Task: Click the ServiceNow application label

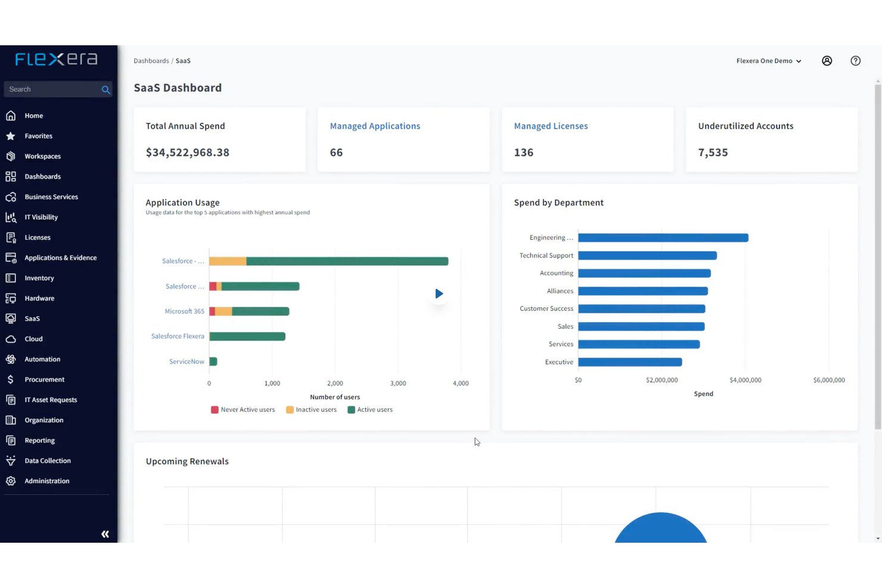Action: (x=187, y=361)
